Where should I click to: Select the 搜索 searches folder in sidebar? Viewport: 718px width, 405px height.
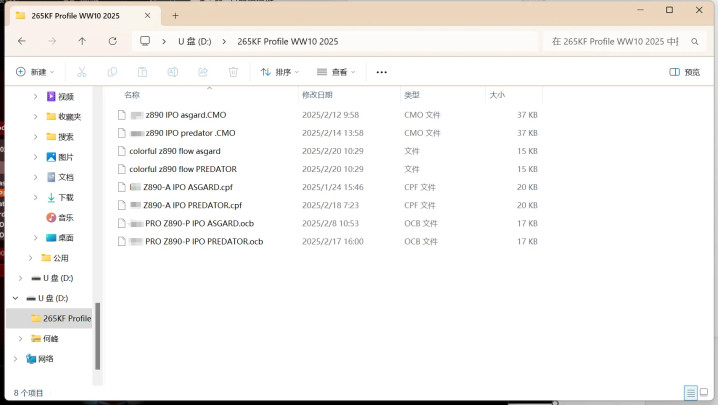coord(60,137)
